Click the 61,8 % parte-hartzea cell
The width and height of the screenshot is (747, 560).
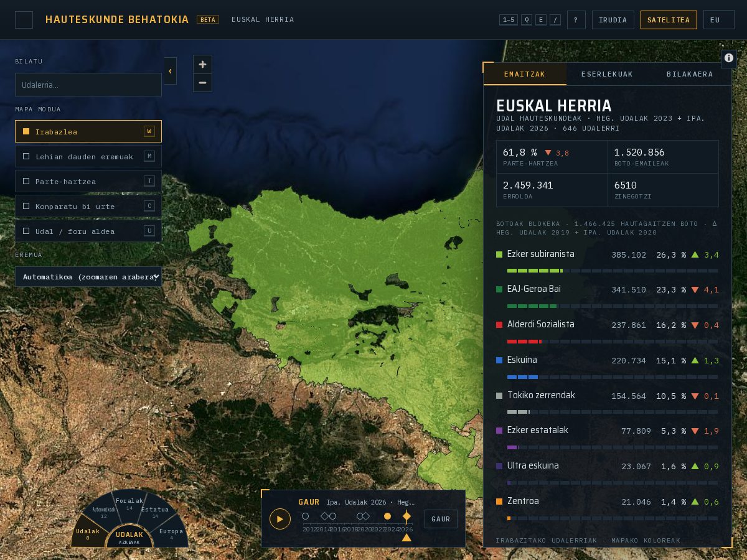(x=552, y=157)
